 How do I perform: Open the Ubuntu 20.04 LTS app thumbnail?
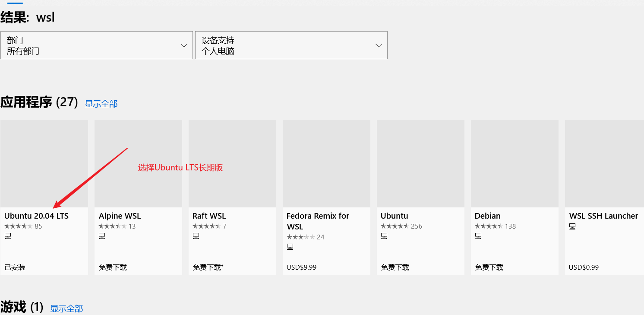[x=44, y=163]
